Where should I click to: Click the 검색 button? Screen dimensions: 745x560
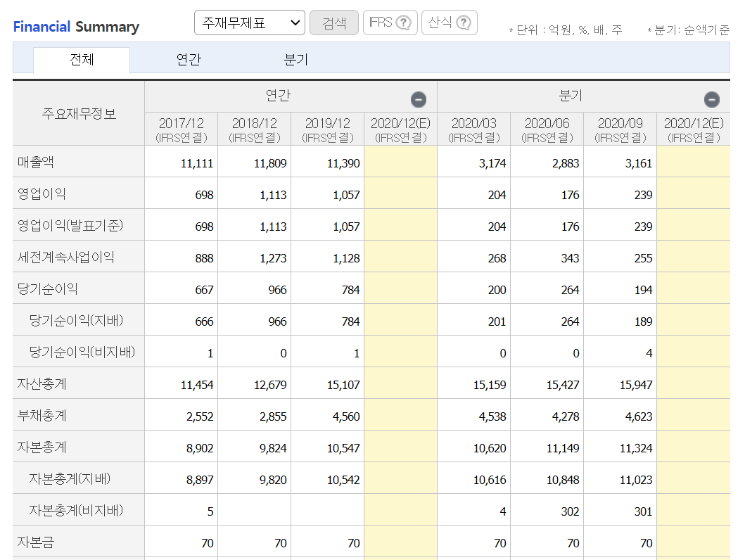click(x=334, y=23)
